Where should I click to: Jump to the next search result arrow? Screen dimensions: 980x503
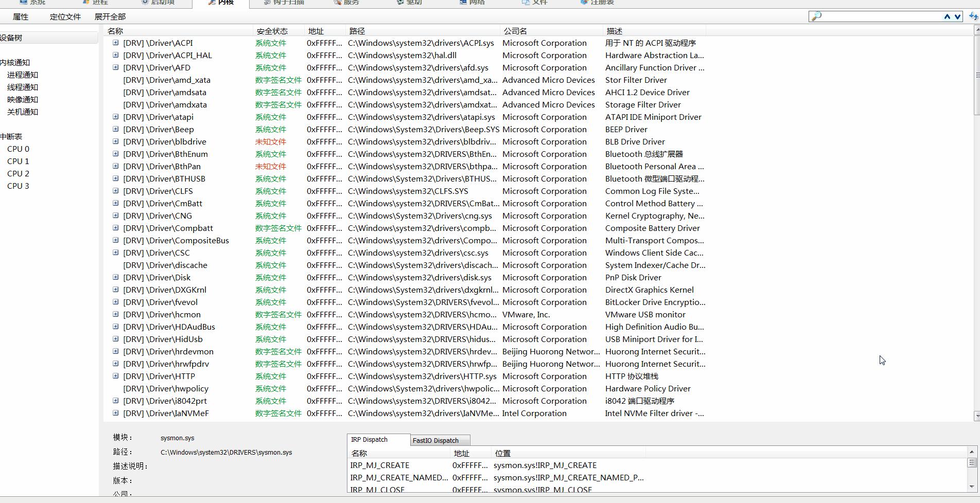pos(957,16)
